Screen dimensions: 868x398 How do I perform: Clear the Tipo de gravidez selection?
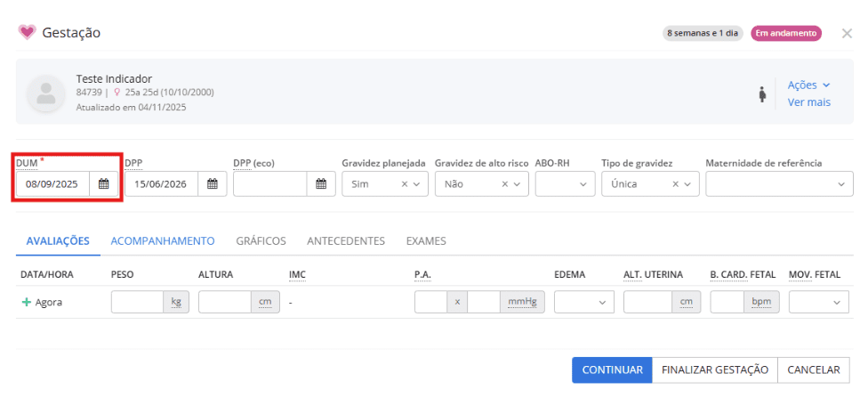675,184
